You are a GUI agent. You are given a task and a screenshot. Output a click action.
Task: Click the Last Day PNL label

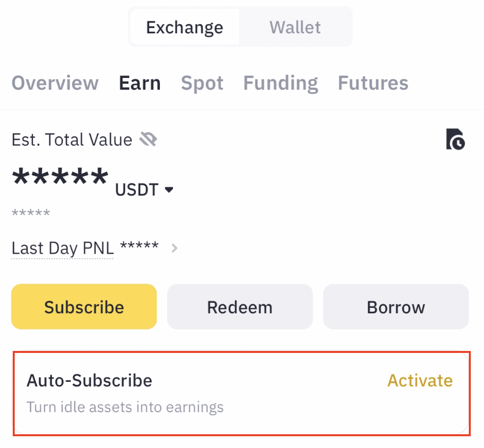[x=62, y=248]
